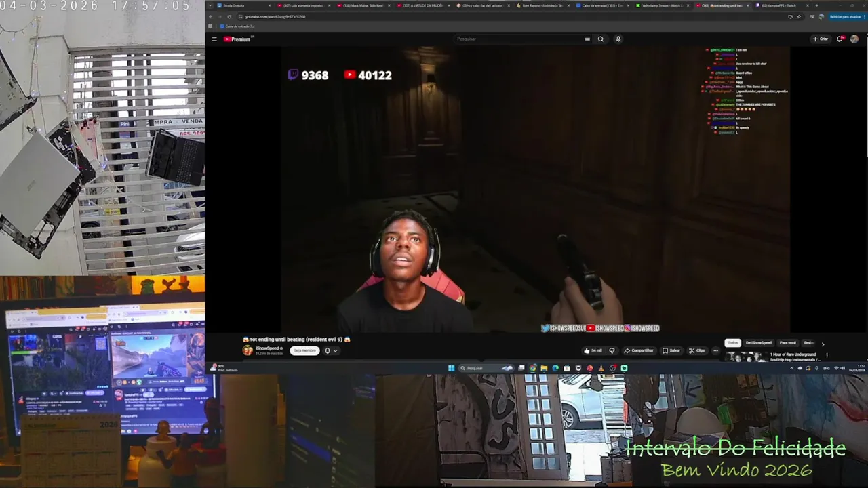The image size is (868, 488).
Task: Open VLC cone icon in taskbar
Action: [601, 368]
